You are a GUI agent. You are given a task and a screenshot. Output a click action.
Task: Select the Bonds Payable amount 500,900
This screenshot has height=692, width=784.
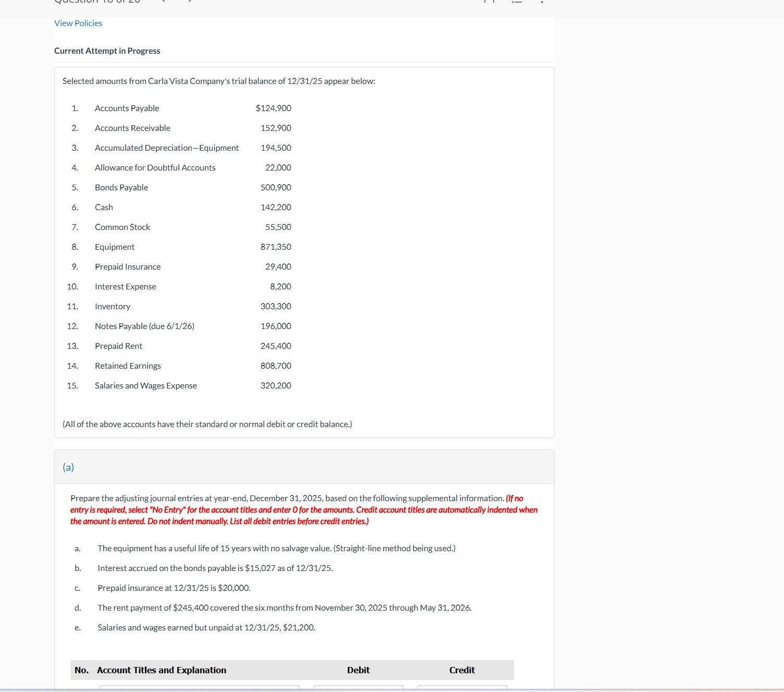tap(275, 187)
